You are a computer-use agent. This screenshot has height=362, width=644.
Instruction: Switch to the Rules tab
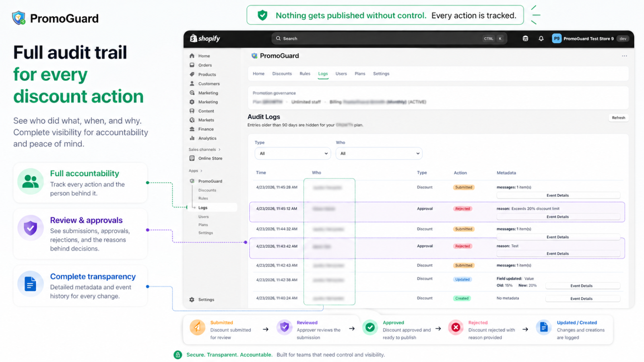pos(305,74)
